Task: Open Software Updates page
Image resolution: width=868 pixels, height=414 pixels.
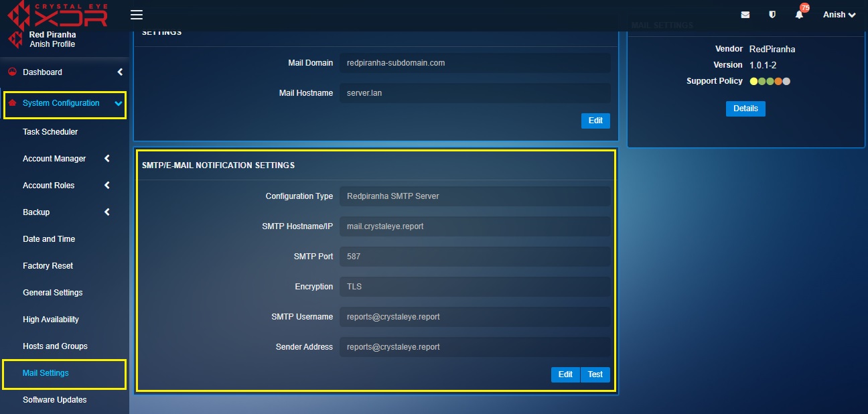Action: [x=55, y=400]
